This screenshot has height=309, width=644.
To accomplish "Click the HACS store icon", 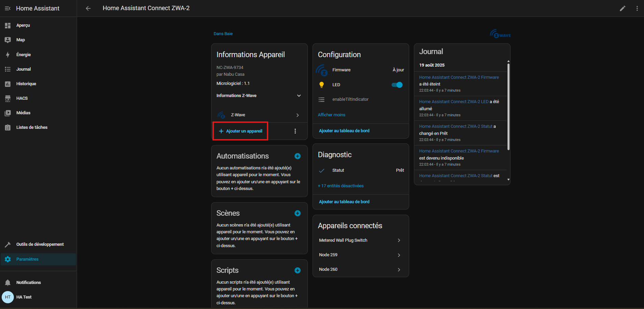I will (x=8, y=98).
